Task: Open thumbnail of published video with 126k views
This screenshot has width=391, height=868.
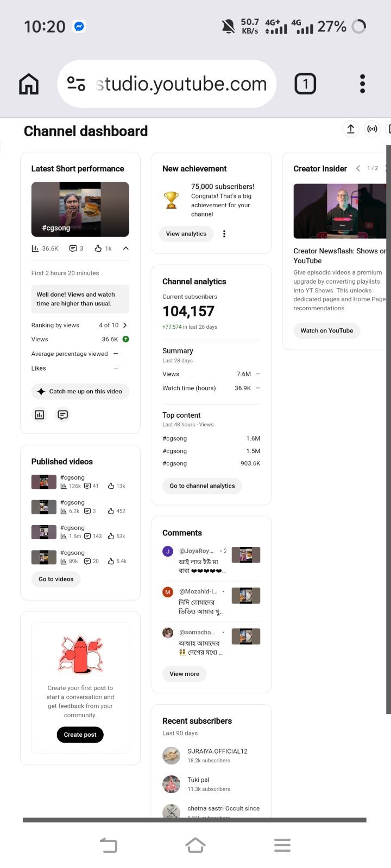Action: coord(44,482)
